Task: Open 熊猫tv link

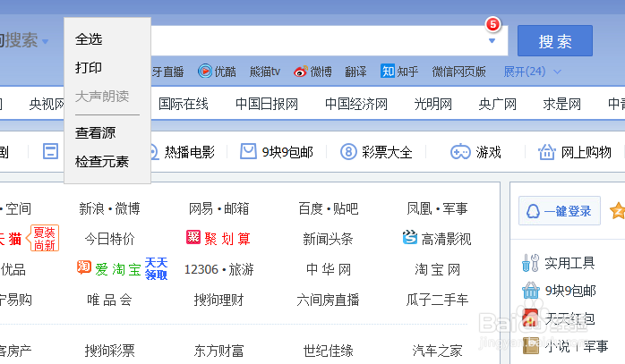Action: (265, 72)
